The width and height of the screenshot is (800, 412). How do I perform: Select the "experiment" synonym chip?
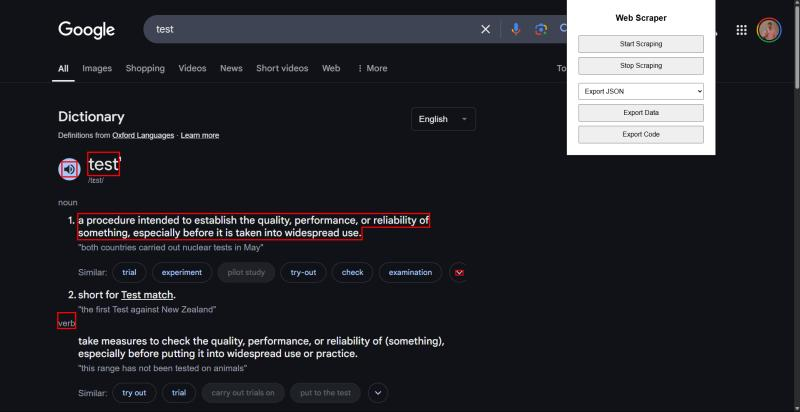(182, 272)
